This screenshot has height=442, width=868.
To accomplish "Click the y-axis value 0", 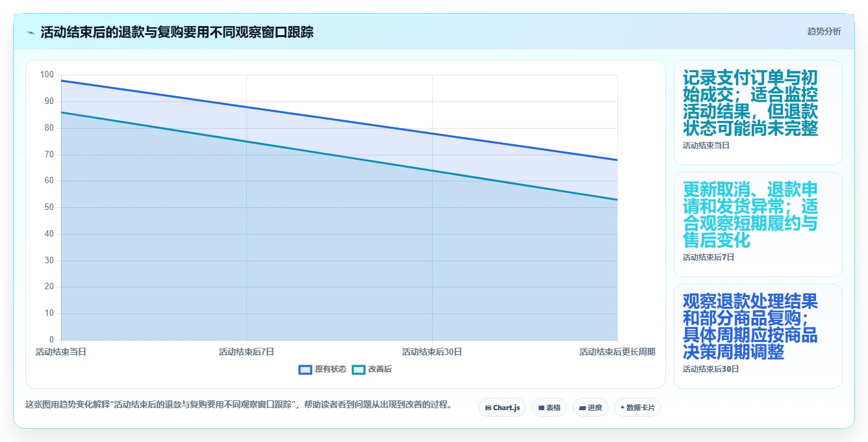I will 51,340.
